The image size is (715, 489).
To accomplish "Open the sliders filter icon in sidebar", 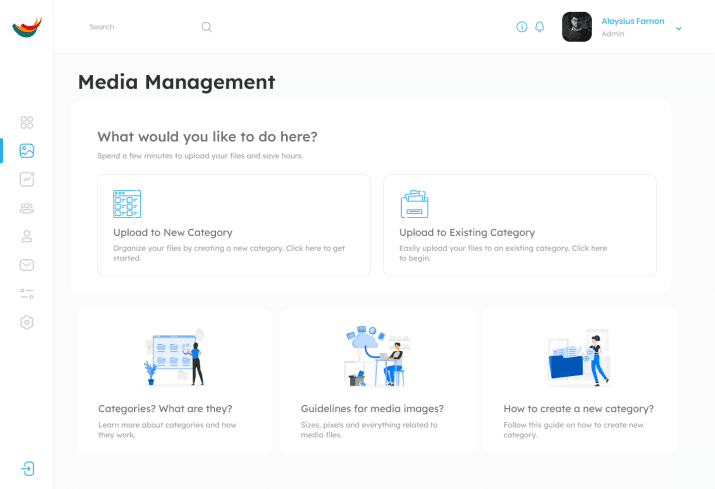I will point(27,294).
